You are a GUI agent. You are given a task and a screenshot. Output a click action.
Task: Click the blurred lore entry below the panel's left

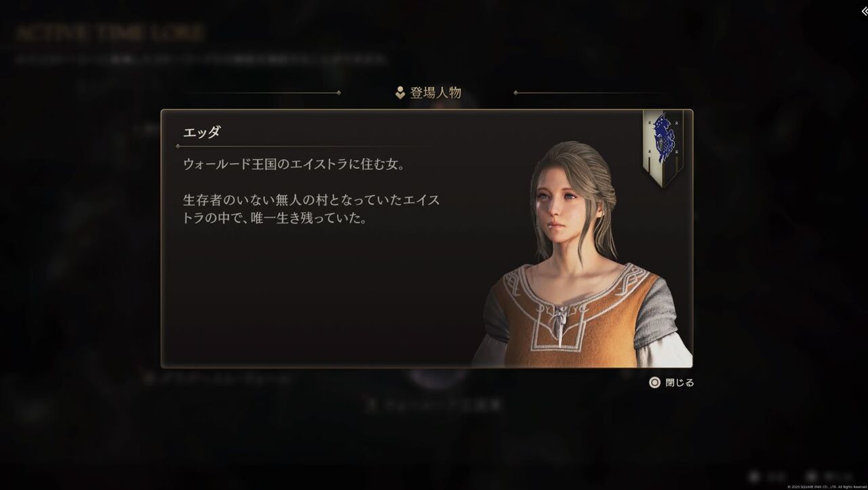click(218, 379)
